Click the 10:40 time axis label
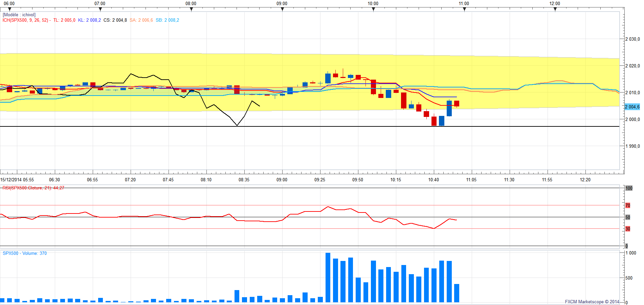The height and width of the screenshot is (305, 644). pyautogui.click(x=434, y=180)
